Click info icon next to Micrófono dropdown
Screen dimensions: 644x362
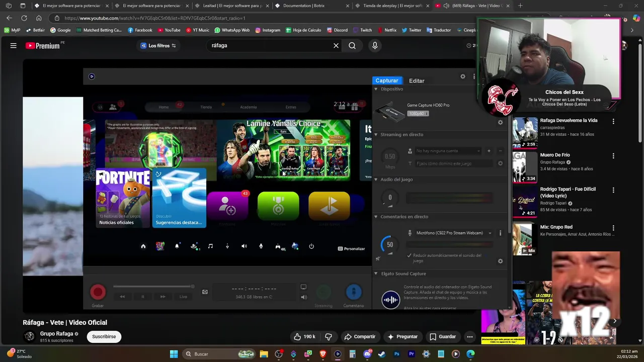pyautogui.click(x=500, y=233)
